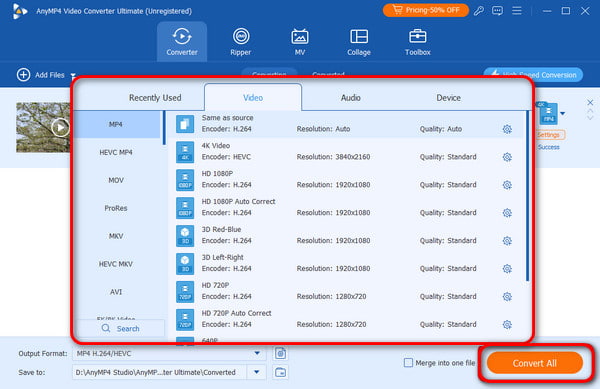Image resolution: width=600 pixels, height=389 pixels.
Task: Click the format Search field
Action: pos(121,329)
